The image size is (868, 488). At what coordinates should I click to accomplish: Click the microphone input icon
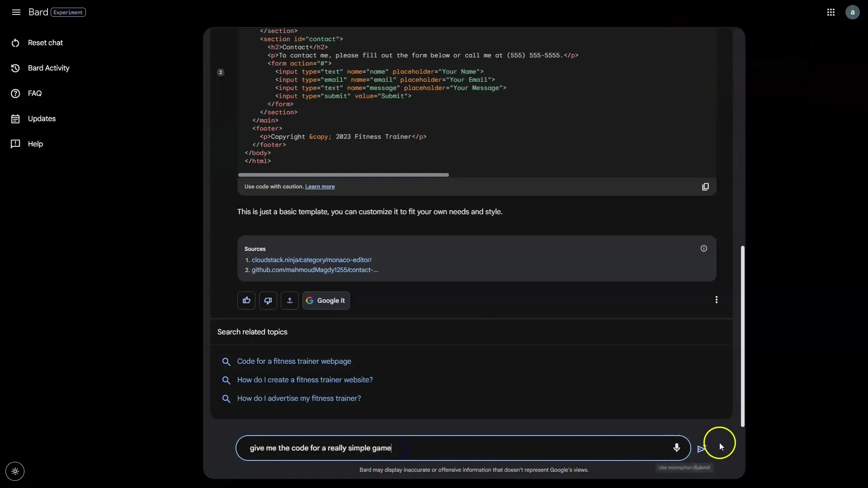coord(676,447)
